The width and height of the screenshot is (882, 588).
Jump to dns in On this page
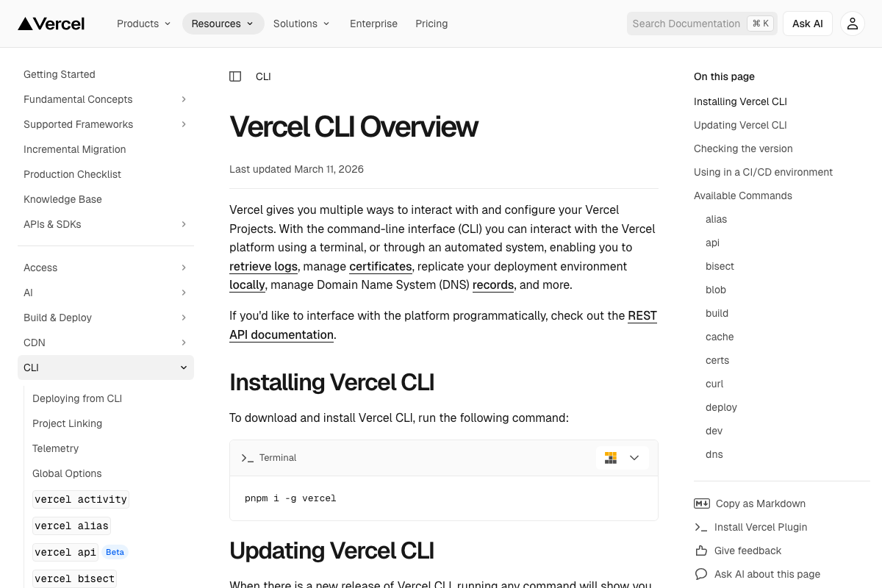click(714, 454)
